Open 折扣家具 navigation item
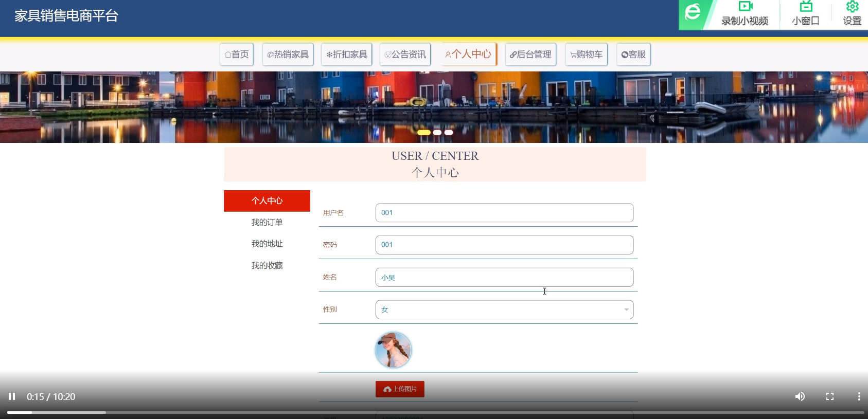 pos(347,54)
